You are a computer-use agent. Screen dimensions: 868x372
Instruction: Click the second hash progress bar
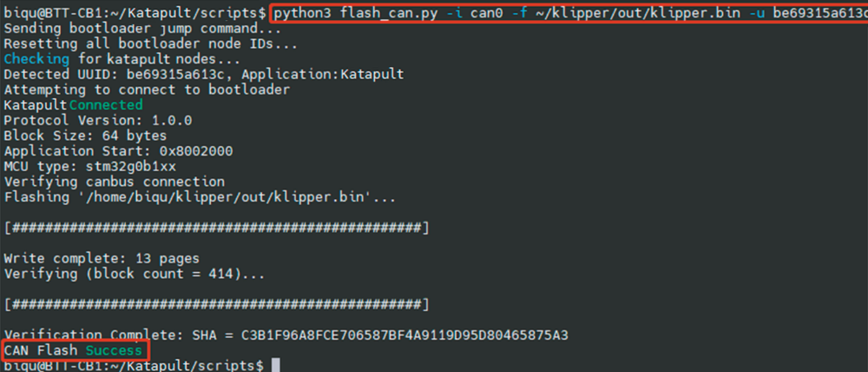tap(216, 304)
